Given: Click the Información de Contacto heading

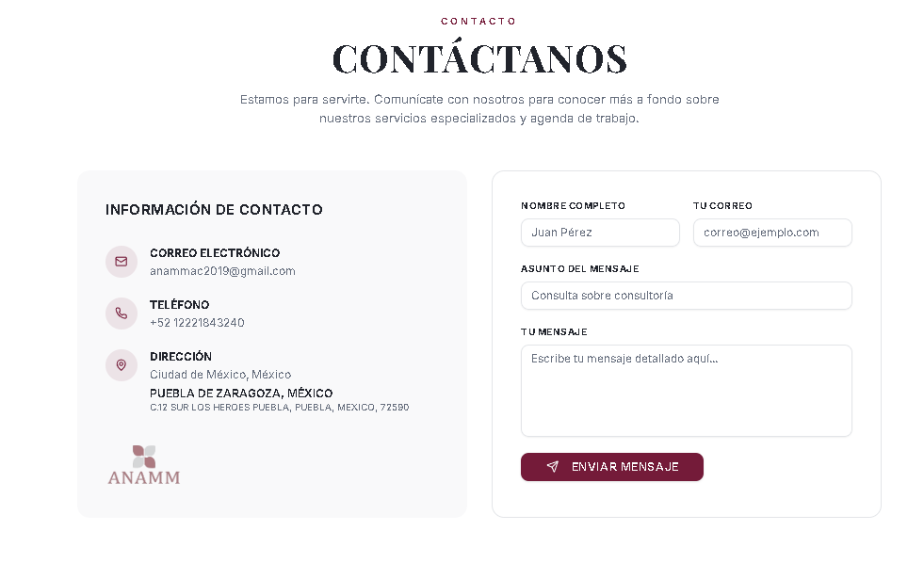Looking at the screenshot, I should pyautogui.click(x=214, y=210).
